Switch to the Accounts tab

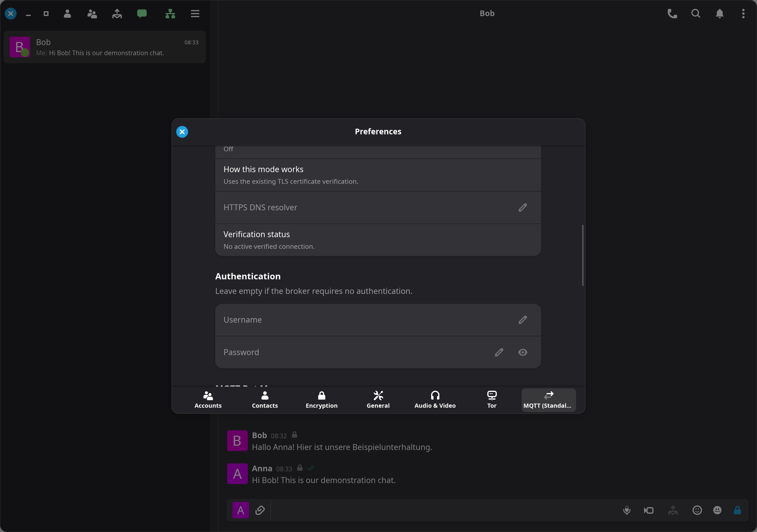tap(208, 400)
